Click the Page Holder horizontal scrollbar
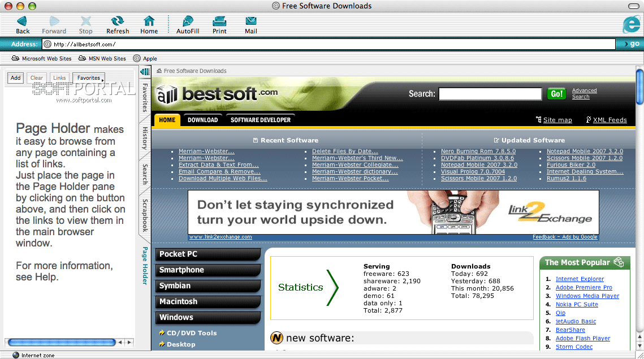The height and width of the screenshot is (359, 644). (62, 342)
